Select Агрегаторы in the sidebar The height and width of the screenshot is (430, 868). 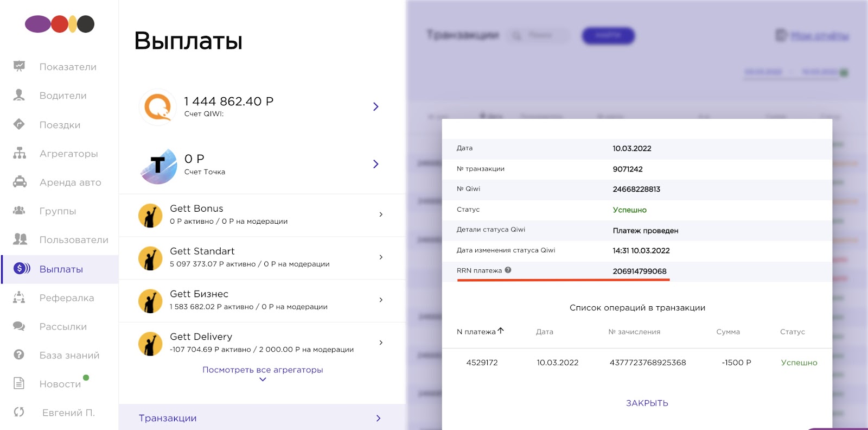(69, 154)
